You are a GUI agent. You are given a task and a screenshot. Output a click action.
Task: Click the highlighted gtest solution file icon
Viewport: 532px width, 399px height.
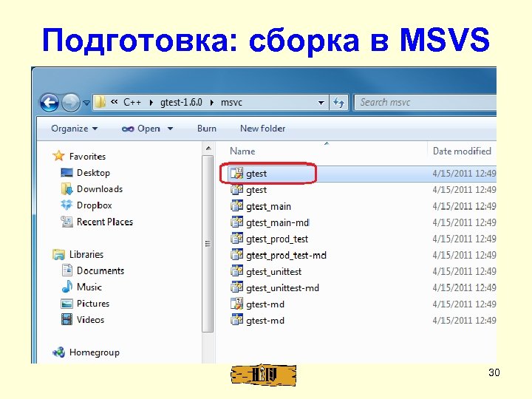[237, 173]
